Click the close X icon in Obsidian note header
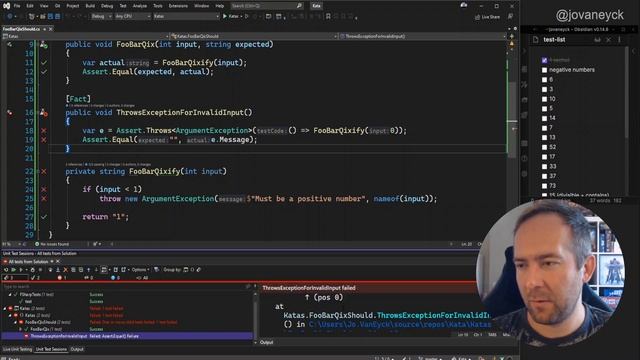This screenshot has height=360, width=640. [608, 40]
